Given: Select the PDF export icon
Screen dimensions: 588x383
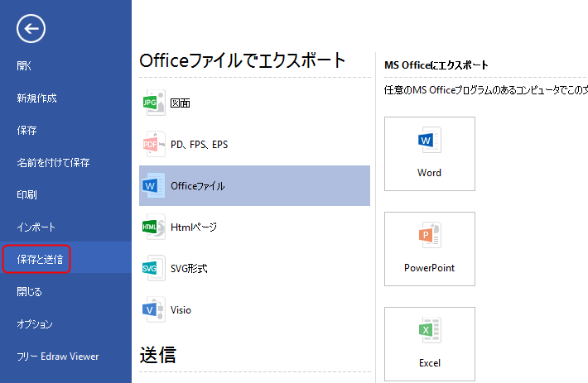Looking at the screenshot, I should [154, 144].
